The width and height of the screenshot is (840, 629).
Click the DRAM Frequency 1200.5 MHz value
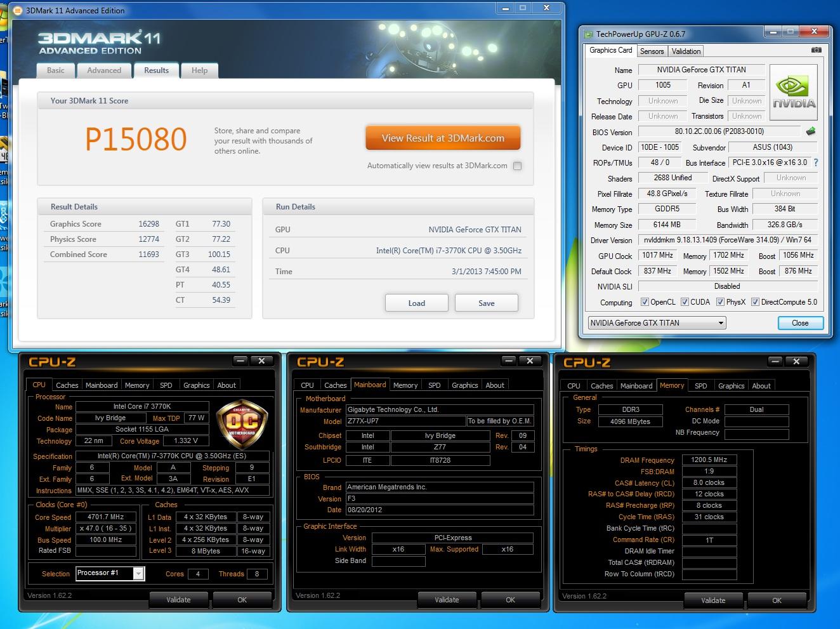pyautogui.click(x=709, y=460)
